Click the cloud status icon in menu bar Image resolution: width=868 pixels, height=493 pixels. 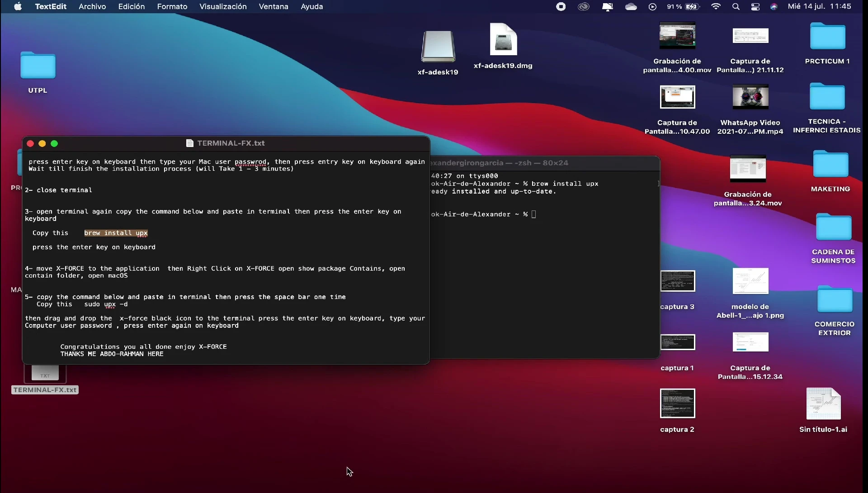tap(631, 6)
